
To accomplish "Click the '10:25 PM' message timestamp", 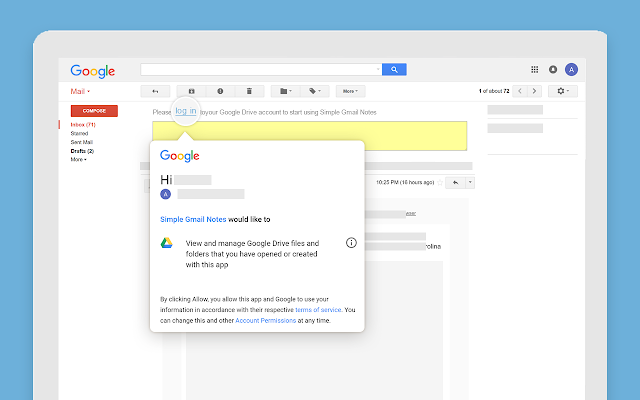I will point(405,182).
